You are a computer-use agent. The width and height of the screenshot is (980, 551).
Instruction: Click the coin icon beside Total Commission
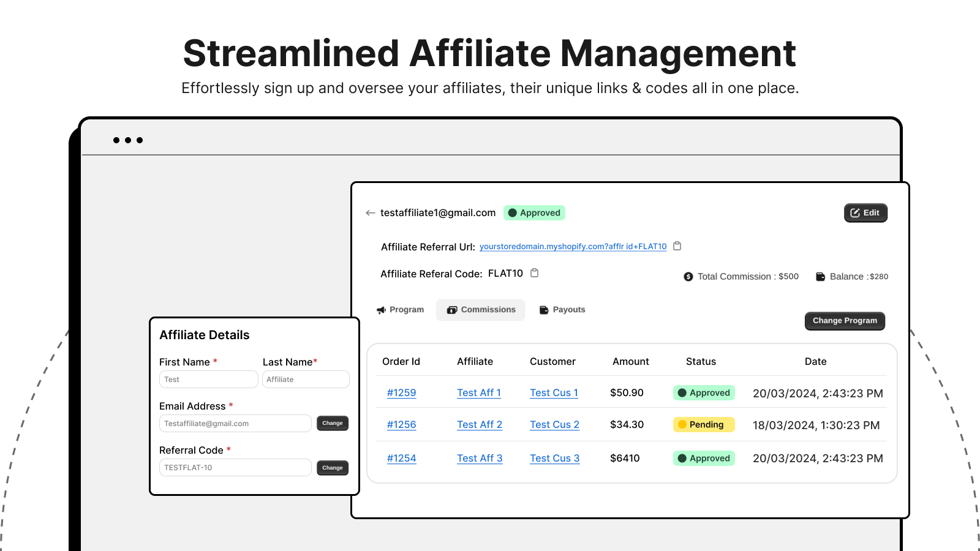(x=688, y=276)
